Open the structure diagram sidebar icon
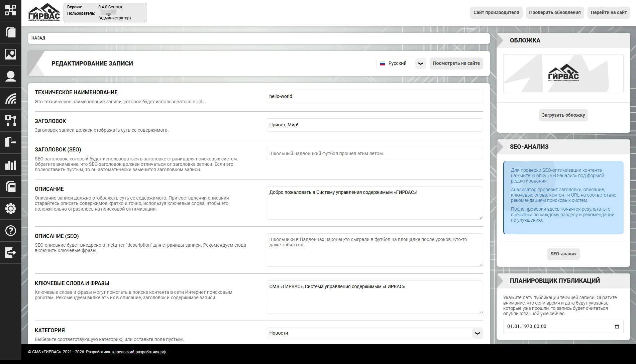This screenshot has height=364, width=636. 11,120
